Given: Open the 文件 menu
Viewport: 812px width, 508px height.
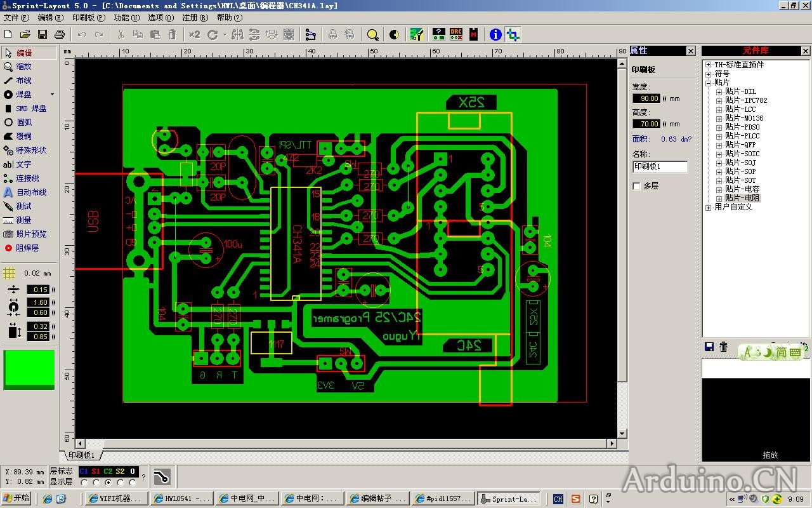Looking at the screenshot, I should [x=16, y=18].
